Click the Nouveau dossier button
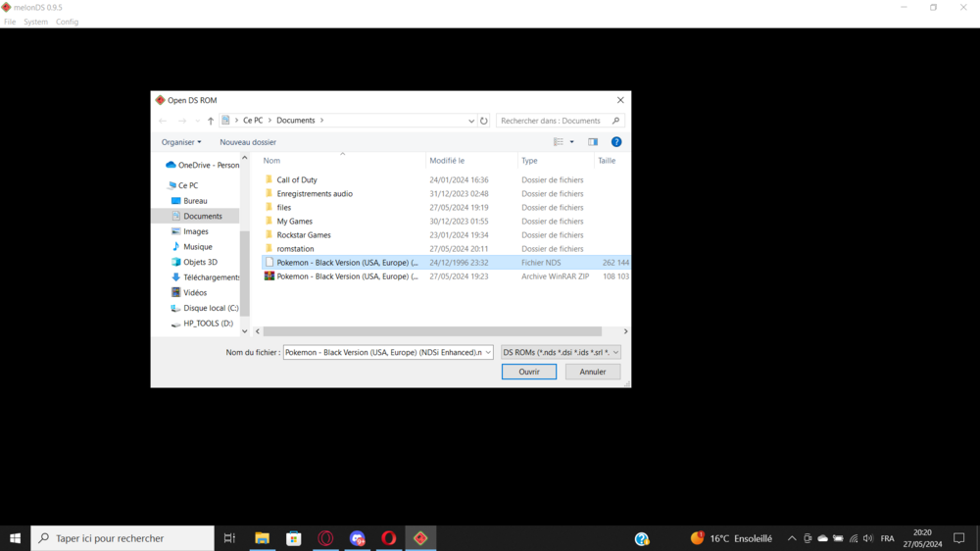Screen dimensions: 980x551 coord(248,142)
